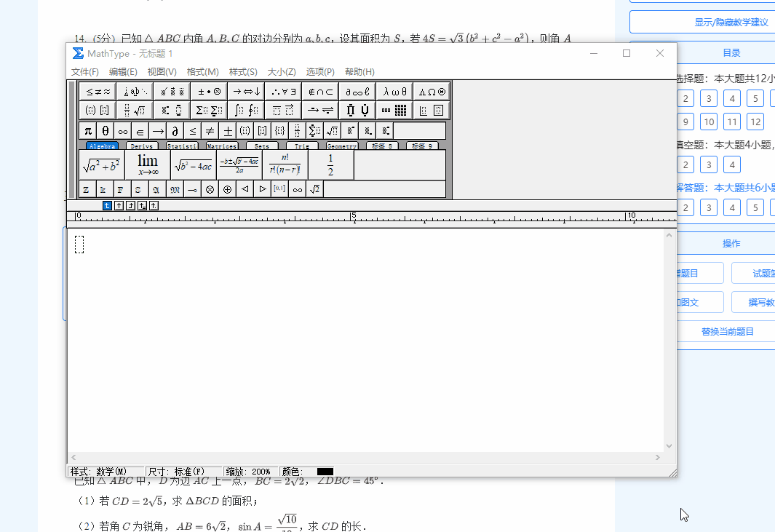
Task: Open the 编辑(E) menu
Action: point(123,72)
